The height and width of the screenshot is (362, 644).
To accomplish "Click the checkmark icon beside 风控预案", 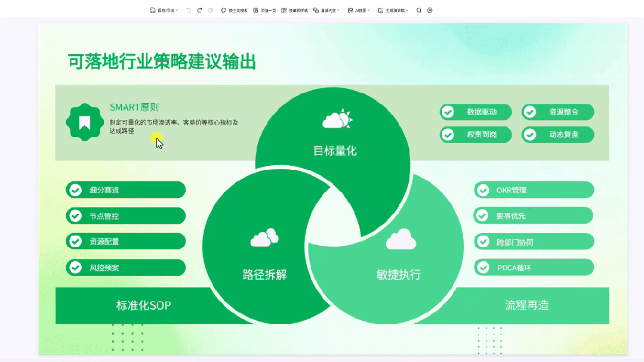I will (76, 268).
